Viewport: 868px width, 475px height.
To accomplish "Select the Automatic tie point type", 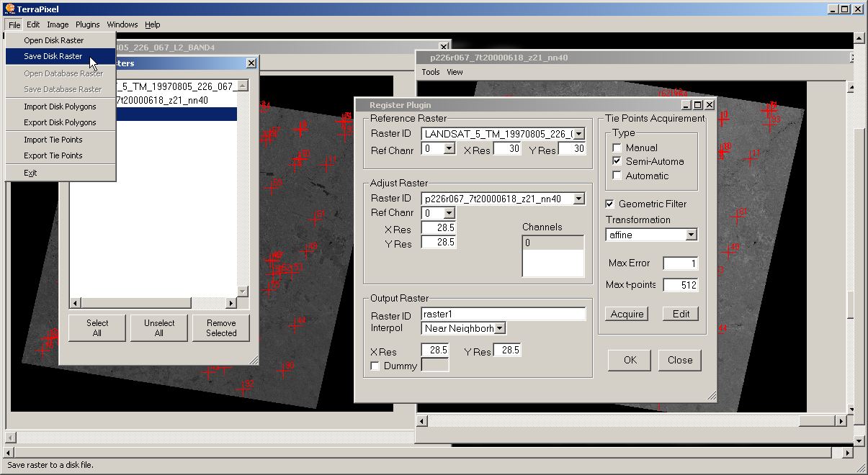I will coord(617,176).
